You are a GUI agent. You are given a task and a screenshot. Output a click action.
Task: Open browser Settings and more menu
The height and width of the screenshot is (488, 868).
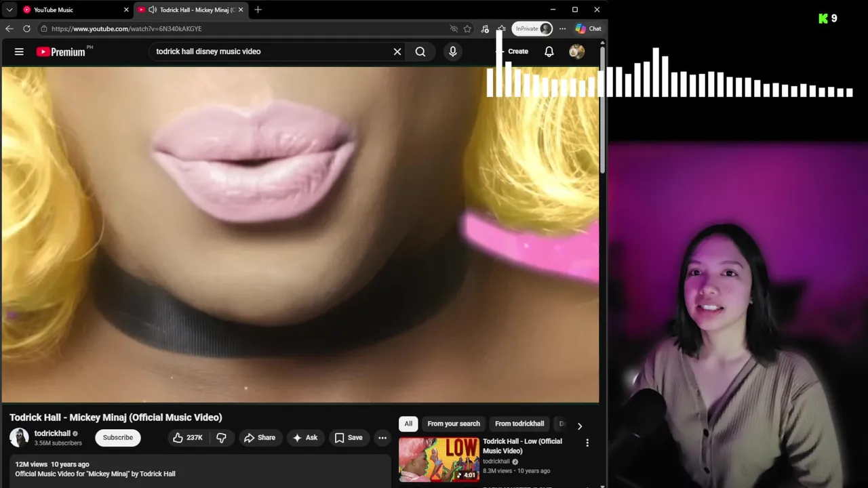562,28
